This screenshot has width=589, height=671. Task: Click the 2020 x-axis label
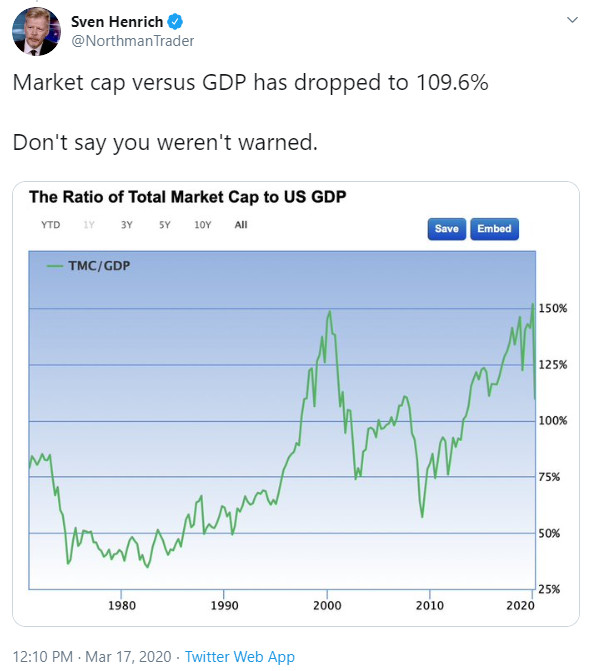[520, 606]
